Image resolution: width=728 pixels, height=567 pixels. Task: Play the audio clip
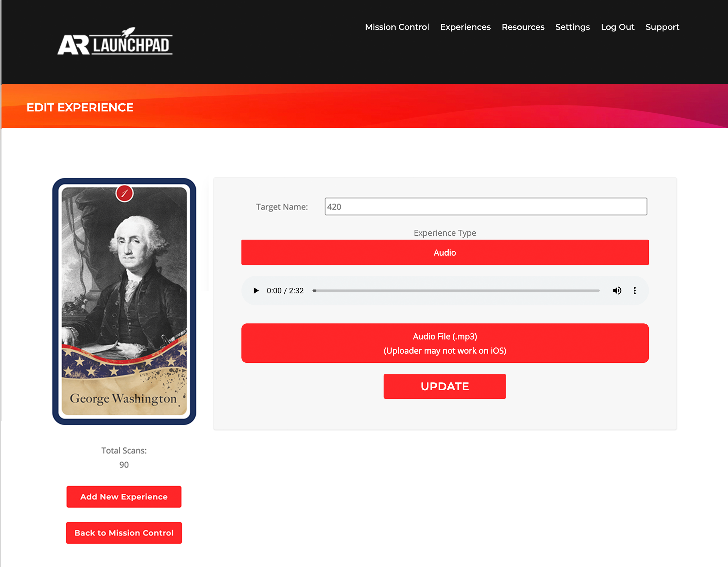tap(256, 290)
